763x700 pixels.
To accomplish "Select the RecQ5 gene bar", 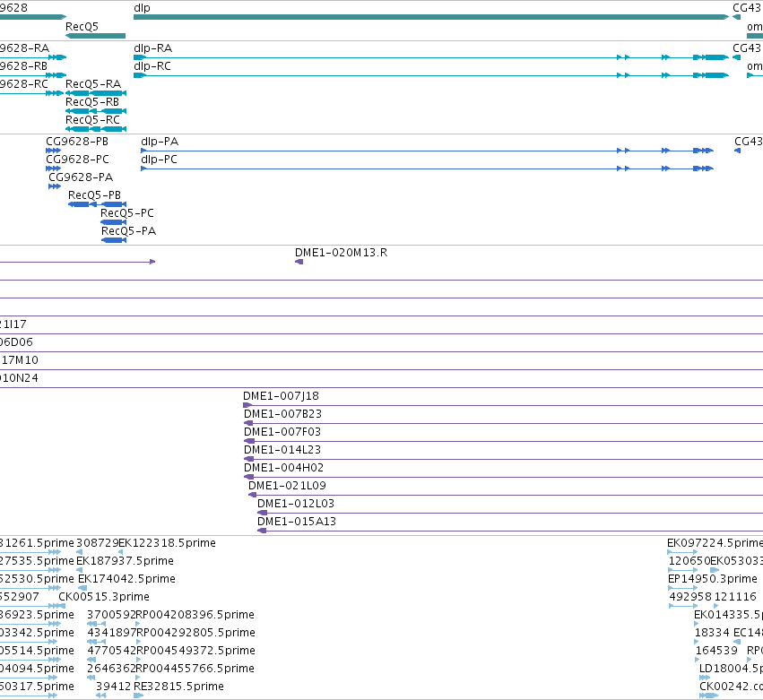I will (95, 36).
